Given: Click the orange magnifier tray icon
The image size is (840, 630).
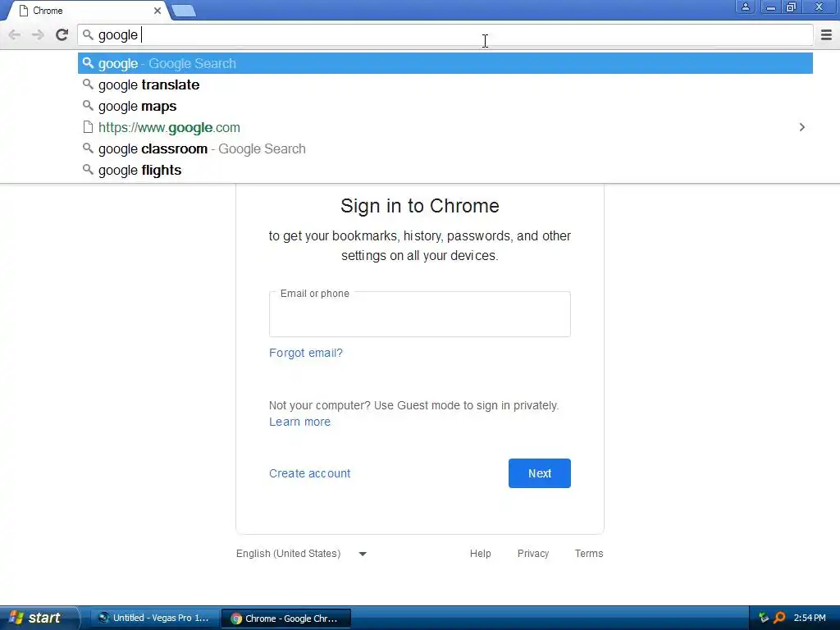Looking at the screenshot, I should tap(779, 618).
